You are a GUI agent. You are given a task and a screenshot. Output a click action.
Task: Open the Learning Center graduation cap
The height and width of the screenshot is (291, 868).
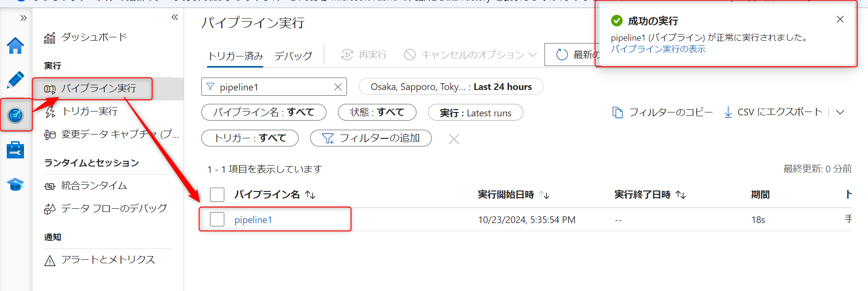click(x=15, y=184)
